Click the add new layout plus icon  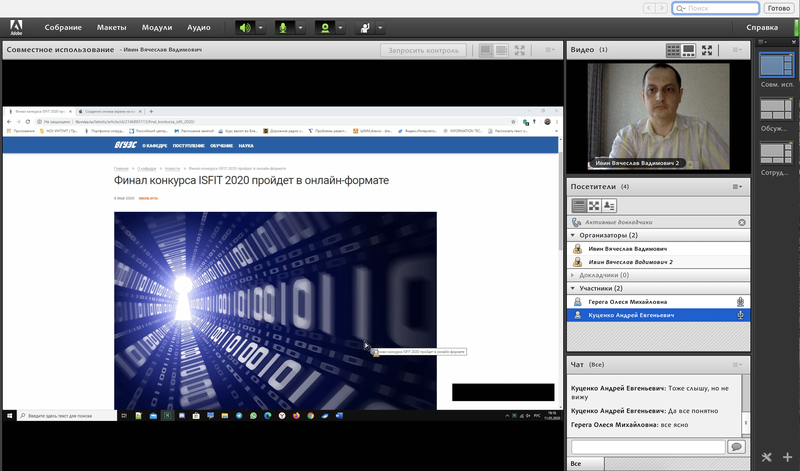[x=787, y=457]
